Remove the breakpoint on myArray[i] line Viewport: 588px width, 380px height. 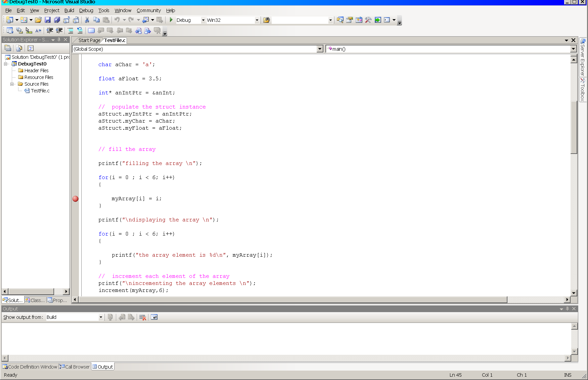click(76, 199)
